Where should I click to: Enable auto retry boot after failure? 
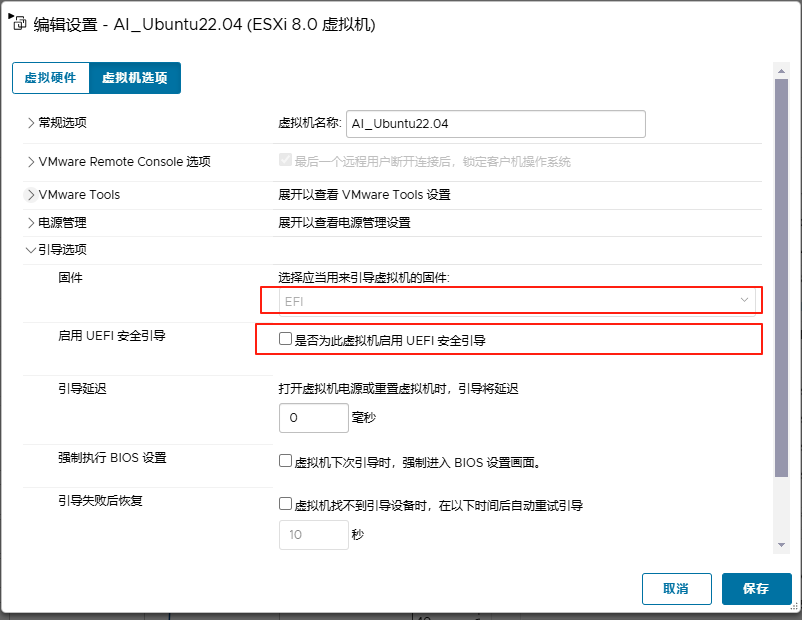point(286,505)
